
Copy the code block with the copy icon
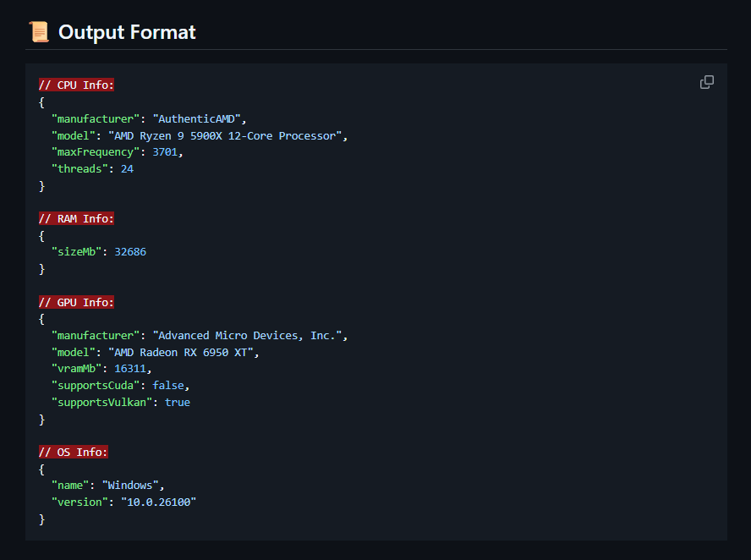(x=706, y=82)
